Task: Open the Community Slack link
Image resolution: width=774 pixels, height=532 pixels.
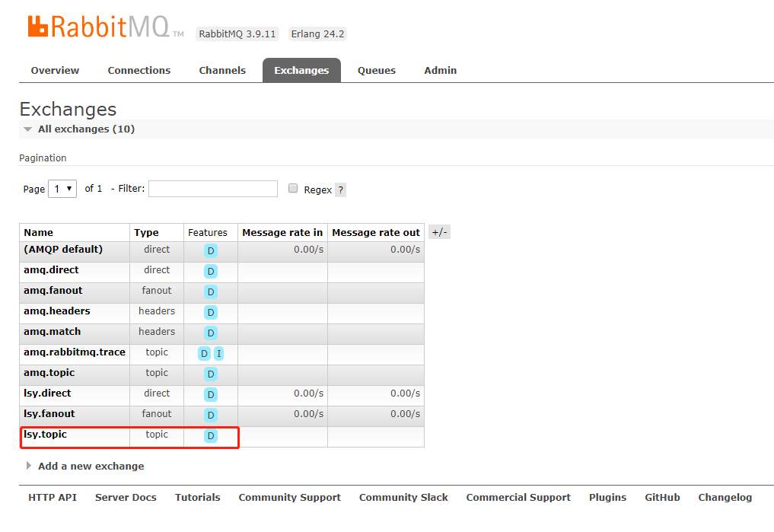Action: [x=403, y=498]
